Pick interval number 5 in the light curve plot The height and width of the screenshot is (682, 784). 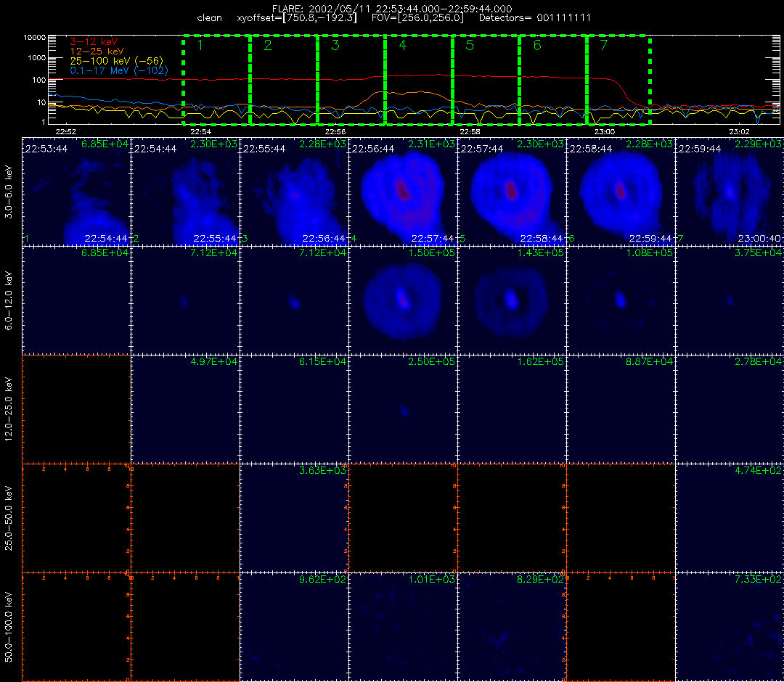click(470, 45)
